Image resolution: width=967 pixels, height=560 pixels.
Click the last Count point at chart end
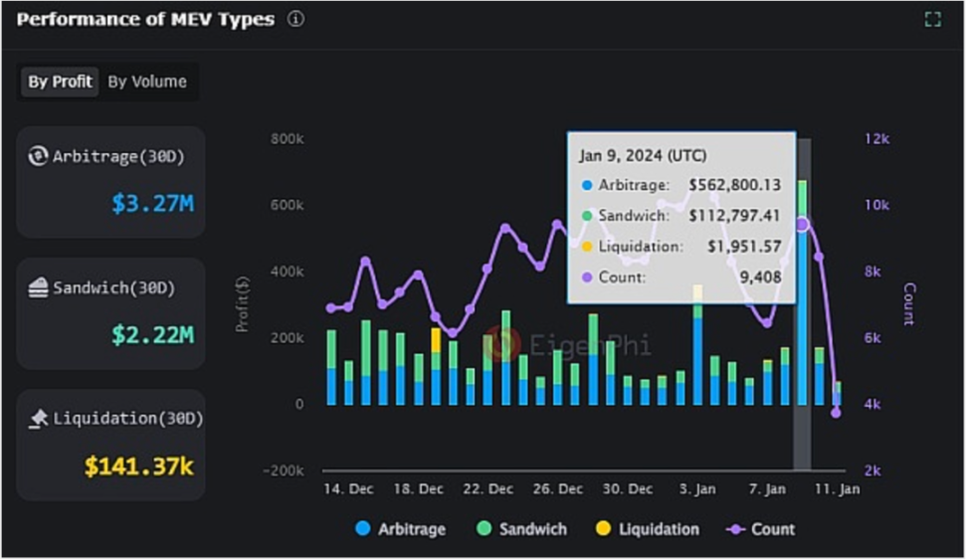[836, 412]
